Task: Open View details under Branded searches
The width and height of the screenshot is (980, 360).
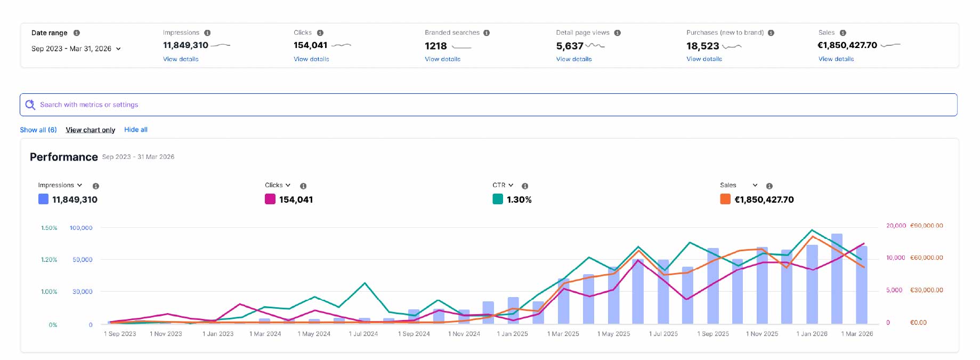Action: click(x=442, y=59)
